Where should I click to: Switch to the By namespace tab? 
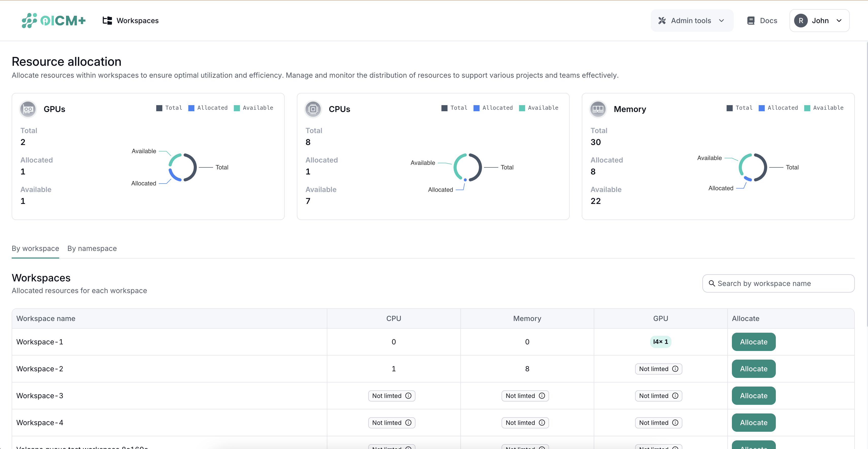92,248
